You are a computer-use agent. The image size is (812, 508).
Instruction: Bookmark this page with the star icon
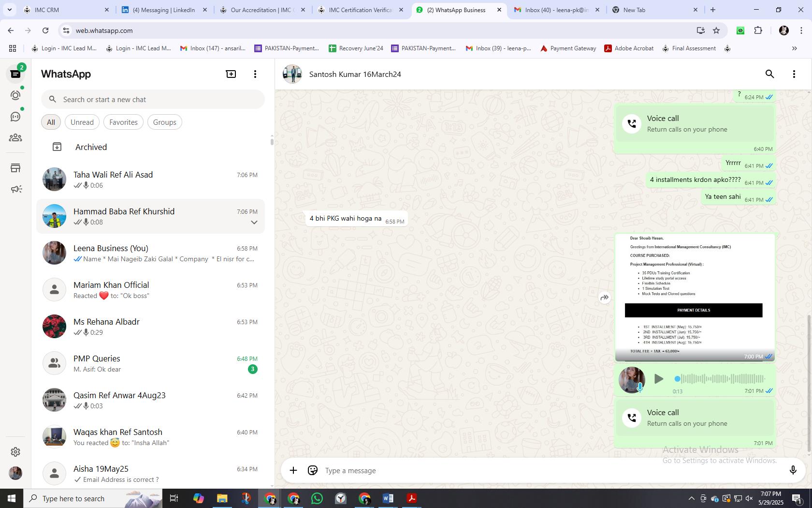click(x=716, y=30)
